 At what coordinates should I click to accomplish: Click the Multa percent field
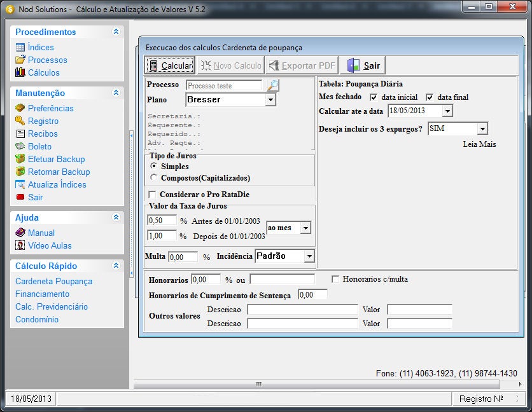point(183,257)
